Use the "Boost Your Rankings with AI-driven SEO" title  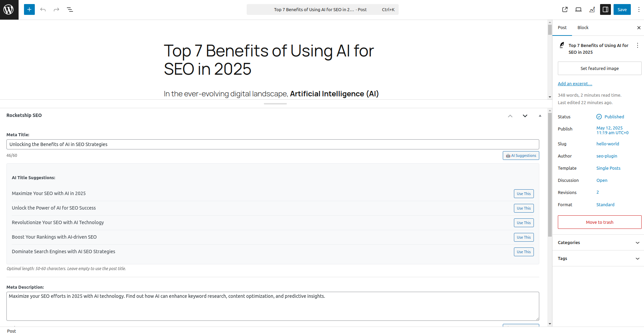pos(524,237)
